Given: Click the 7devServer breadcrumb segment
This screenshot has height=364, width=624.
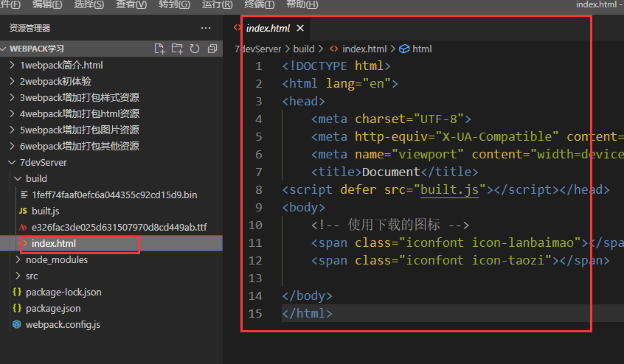Looking at the screenshot, I should click(x=258, y=49).
